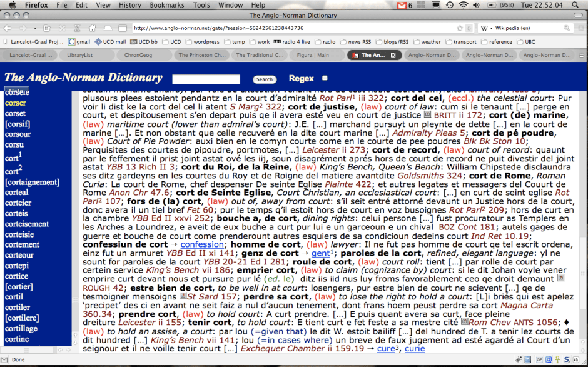Open Spotlight search magnifier icon
This screenshot has height=367, width=588.
[577, 5]
